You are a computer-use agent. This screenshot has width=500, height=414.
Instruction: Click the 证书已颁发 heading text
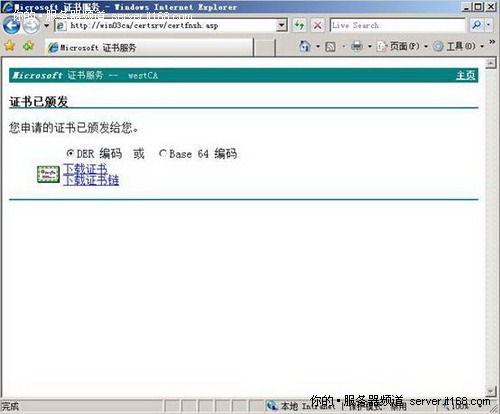tap(38, 102)
